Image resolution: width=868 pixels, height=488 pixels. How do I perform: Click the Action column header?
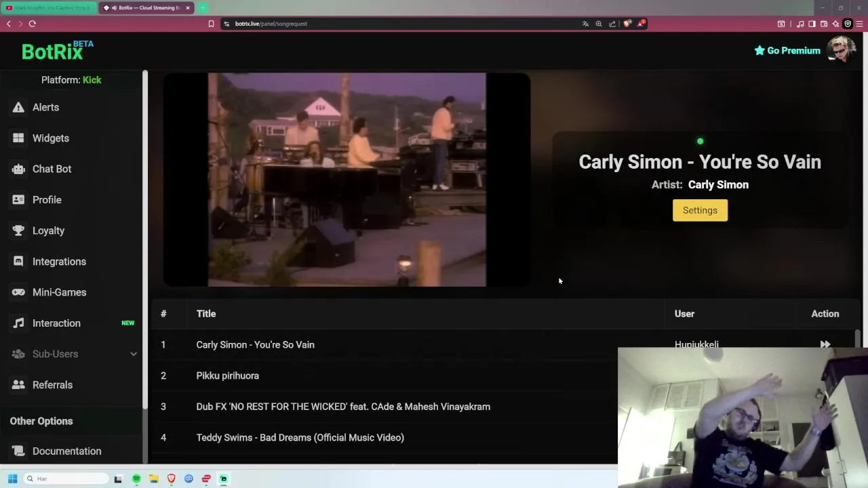tap(825, 314)
